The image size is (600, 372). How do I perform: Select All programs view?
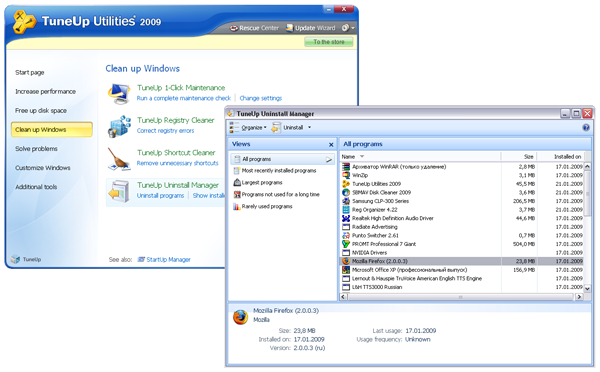click(282, 159)
